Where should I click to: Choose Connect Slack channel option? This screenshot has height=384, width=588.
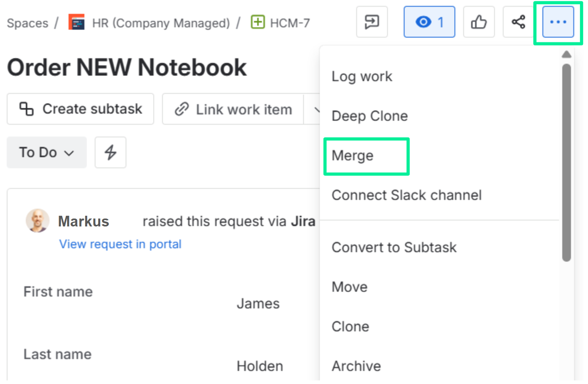(406, 195)
